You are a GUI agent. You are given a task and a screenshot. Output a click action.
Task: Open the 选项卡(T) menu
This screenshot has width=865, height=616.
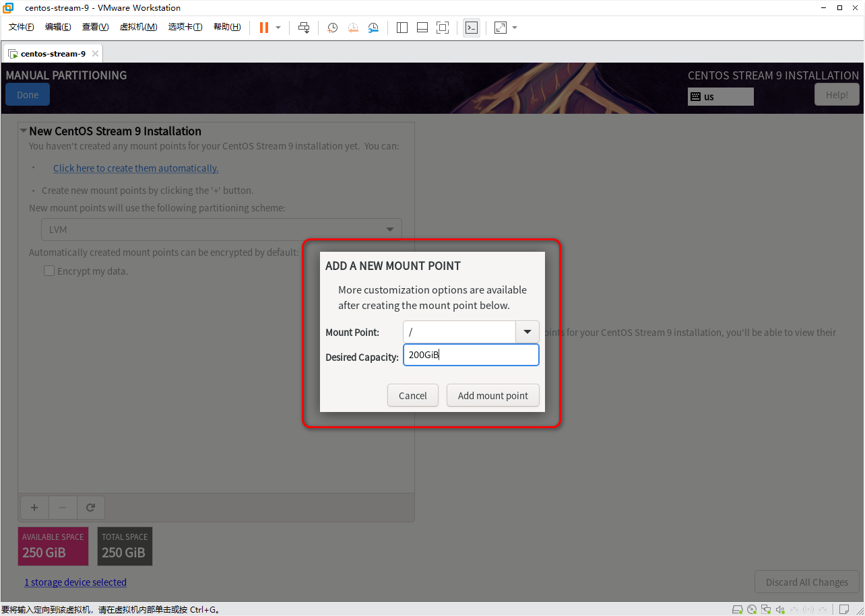click(x=185, y=27)
